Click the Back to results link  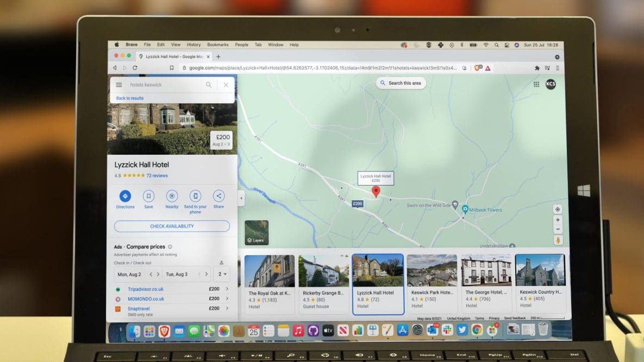tap(130, 98)
